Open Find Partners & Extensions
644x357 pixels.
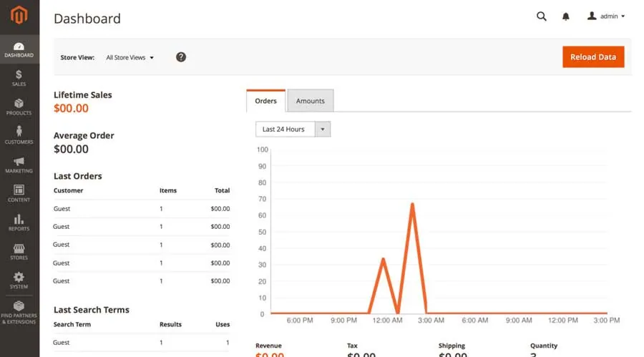point(19,313)
